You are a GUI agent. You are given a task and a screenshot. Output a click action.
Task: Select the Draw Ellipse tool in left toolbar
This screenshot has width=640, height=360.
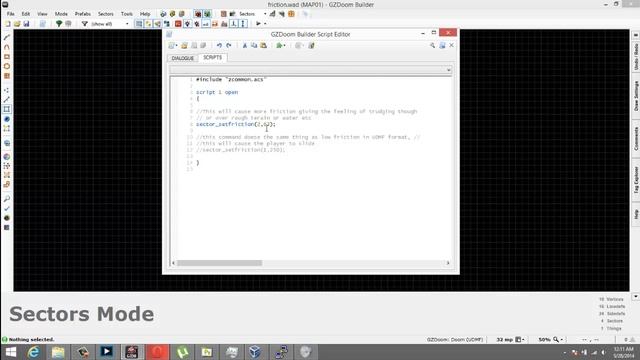pos(7,66)
